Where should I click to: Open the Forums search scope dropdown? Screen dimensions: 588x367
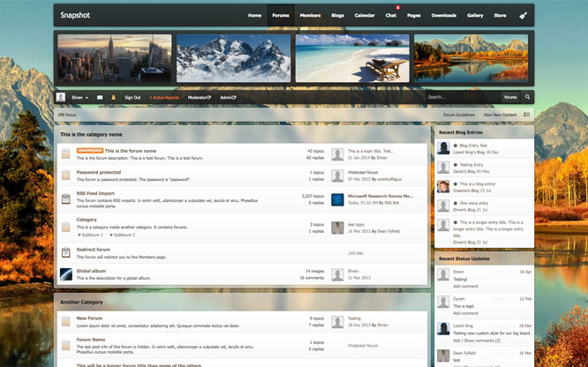tap(510, 97)
